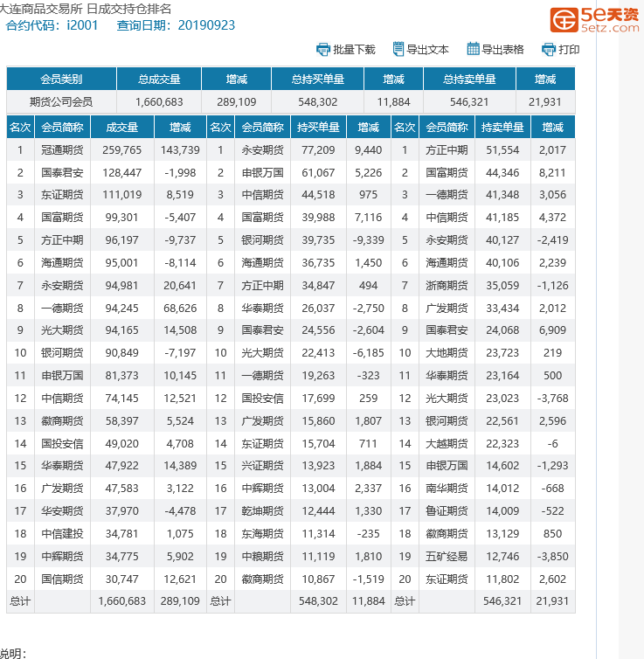Click the print icon
Screen dimensions: 644x659
point(548,50)
